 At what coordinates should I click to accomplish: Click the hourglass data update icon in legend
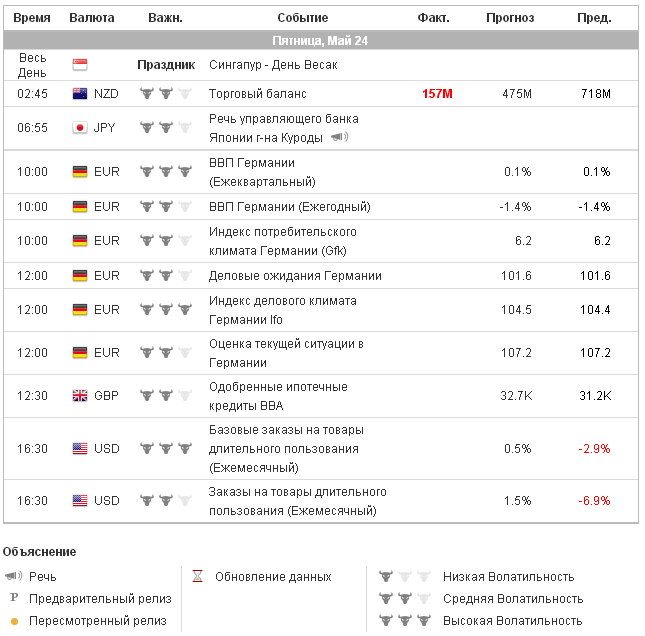tap(198, 577)
